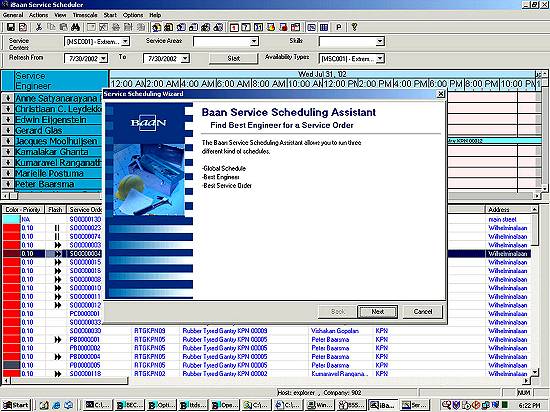Screen dimensions: 550x412
Task: Open the help question-mark toolbar icon
Action: pos(354,27)
